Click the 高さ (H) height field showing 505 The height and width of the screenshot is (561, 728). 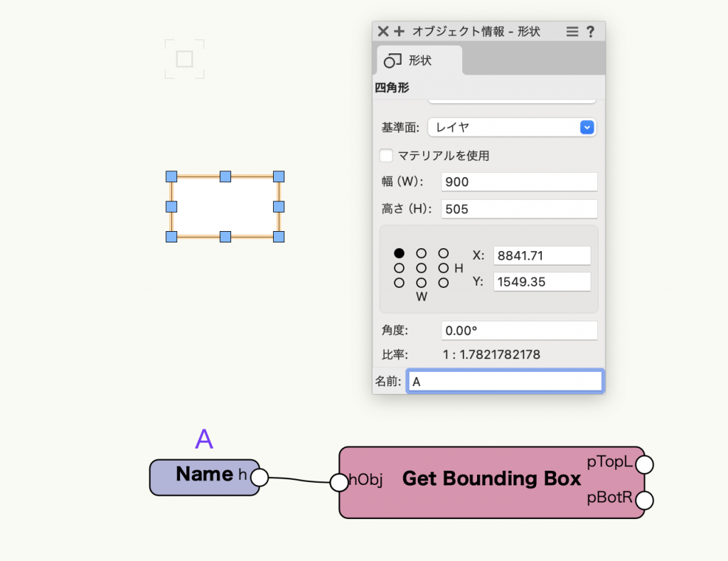pyautogui.click(x=519, y=208)
